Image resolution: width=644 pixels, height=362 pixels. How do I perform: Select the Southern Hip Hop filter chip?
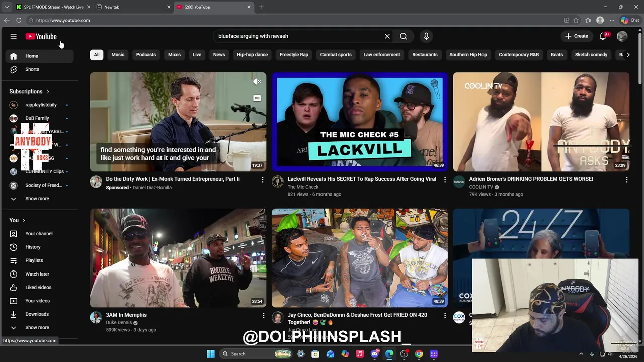[x=468, y=55]
